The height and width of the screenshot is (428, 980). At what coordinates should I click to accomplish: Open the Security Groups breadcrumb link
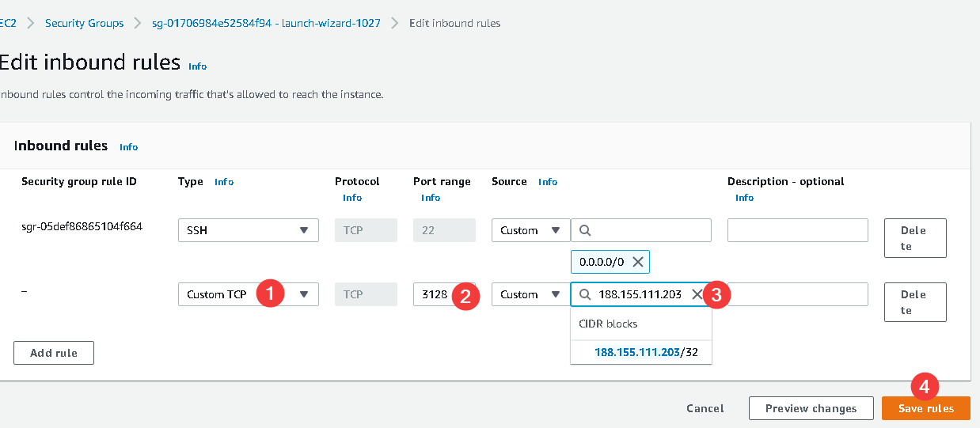coord(84,23)
